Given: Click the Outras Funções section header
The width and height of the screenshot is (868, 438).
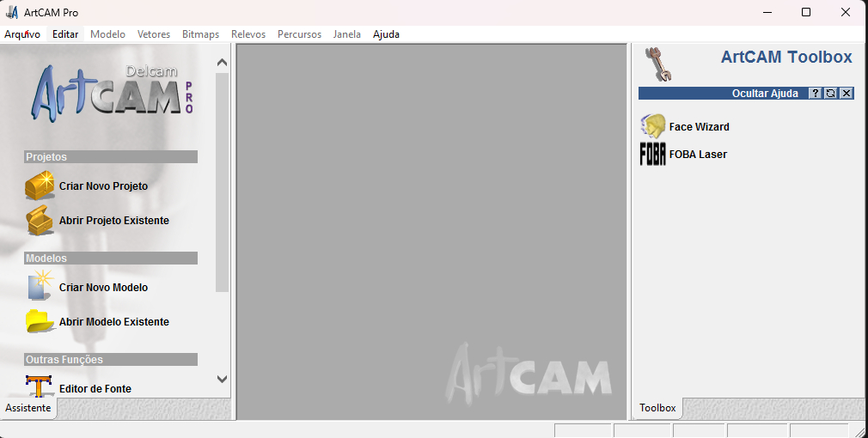Looking at the screenshot, I should [111, 360].
